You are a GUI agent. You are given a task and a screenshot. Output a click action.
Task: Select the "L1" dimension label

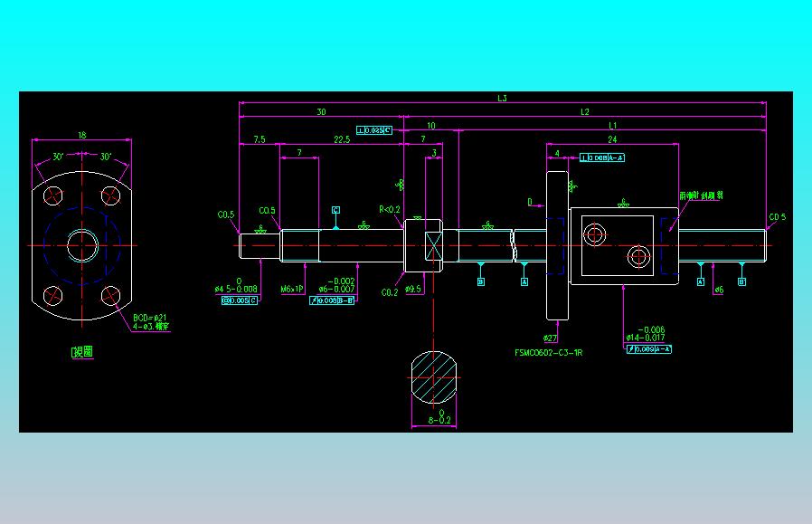[x=613, y=126]
